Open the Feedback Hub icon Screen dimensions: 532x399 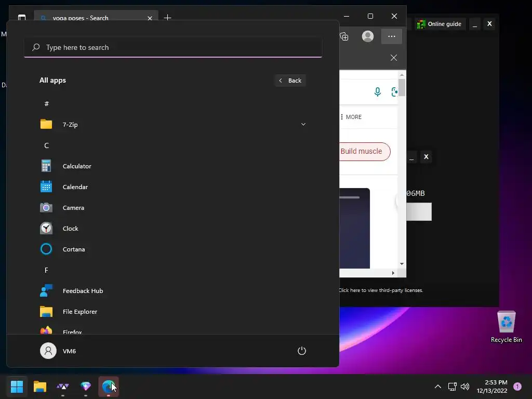[46, 291]
